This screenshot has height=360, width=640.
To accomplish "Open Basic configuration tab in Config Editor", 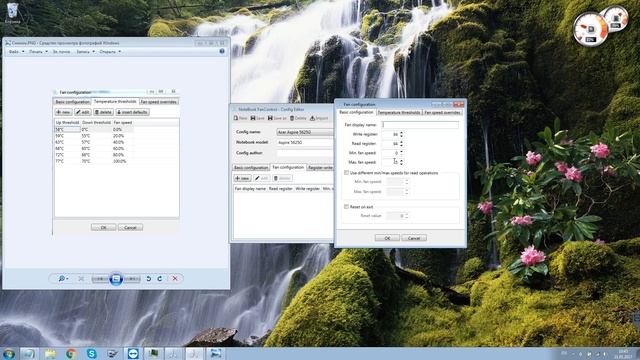I will click(x=251, y=168).
